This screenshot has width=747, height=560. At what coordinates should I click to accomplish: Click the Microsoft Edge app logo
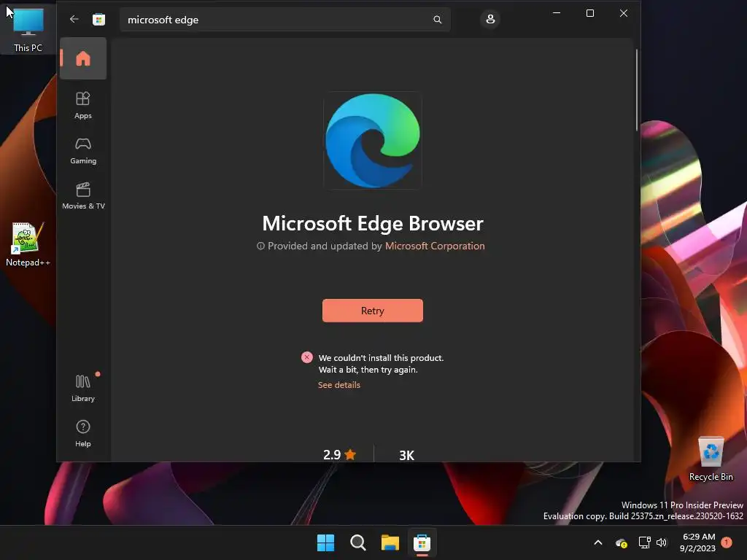[x=373, y=141]
